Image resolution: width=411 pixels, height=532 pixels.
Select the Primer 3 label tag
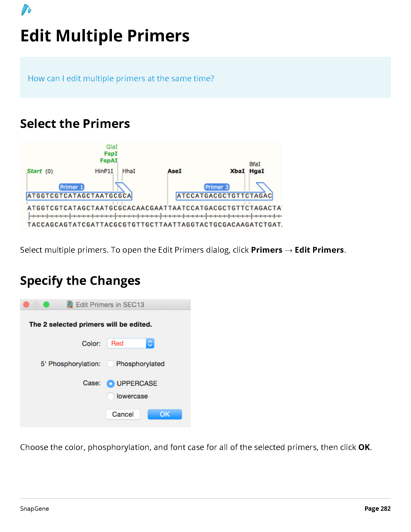[x=217, y=187]
